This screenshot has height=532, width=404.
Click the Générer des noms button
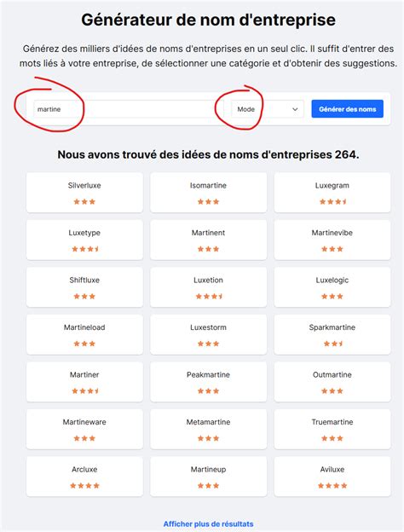[348, 109]
